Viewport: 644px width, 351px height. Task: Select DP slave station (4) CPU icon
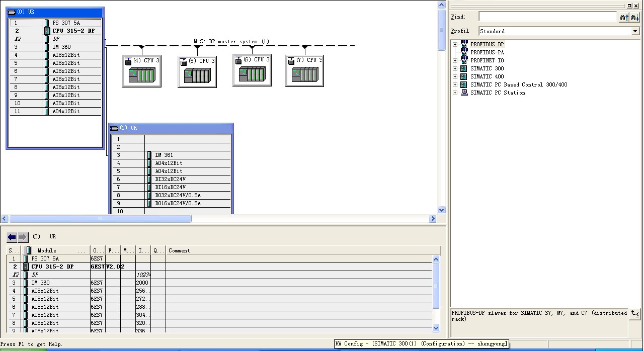coord(142,71)
